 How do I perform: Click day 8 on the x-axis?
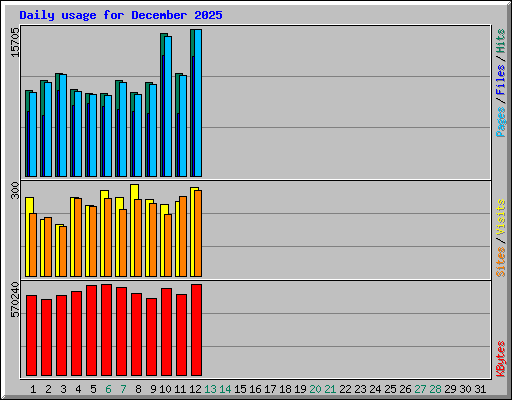click(138, 389)
